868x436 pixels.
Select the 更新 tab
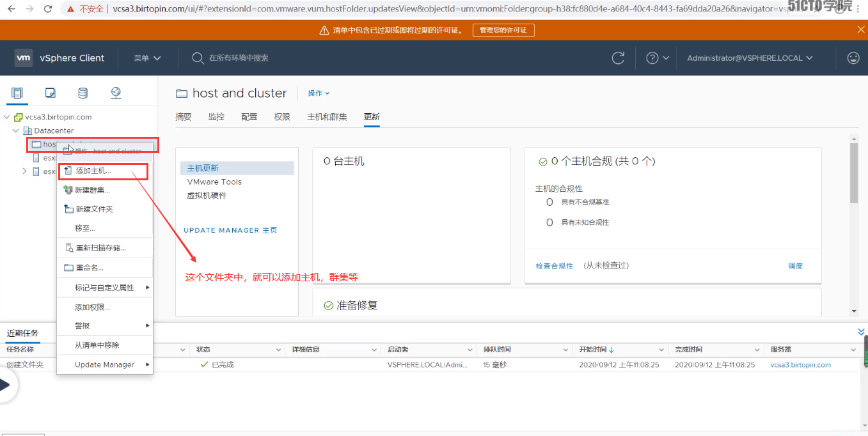372,116
